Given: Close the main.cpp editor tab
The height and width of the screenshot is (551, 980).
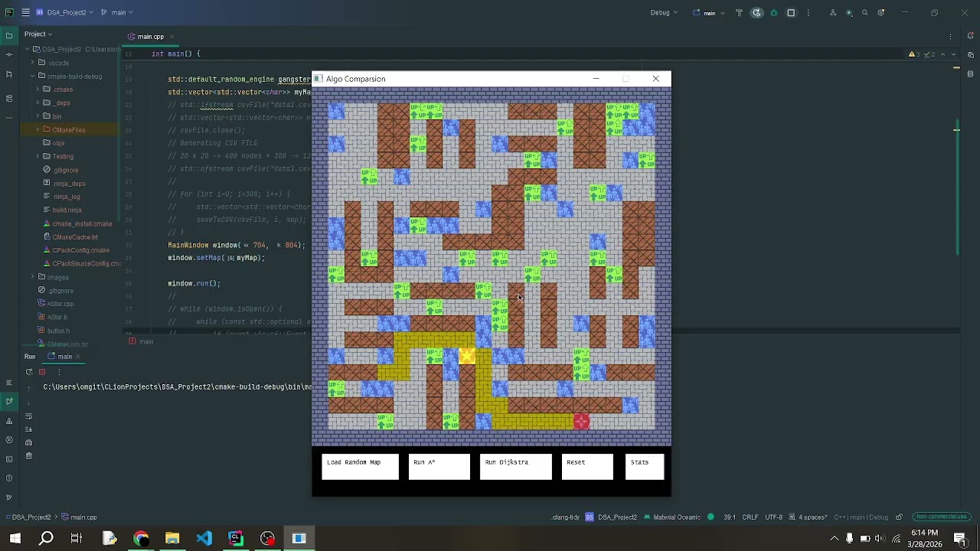Looking at the screenshot, I should coord(171,37).
